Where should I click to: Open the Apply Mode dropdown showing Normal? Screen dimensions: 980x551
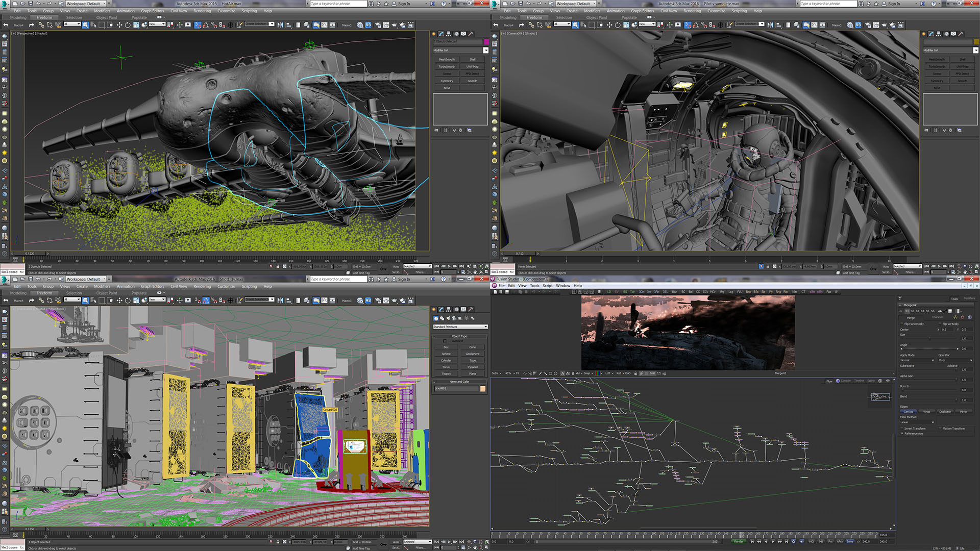point(917,360)
